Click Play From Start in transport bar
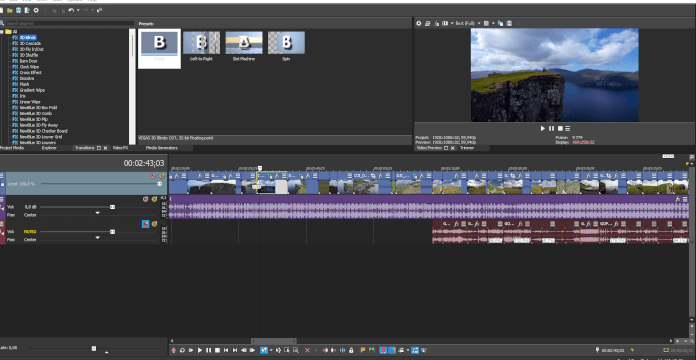This screenshot has height=360, width=696. (x=191, y=350)
